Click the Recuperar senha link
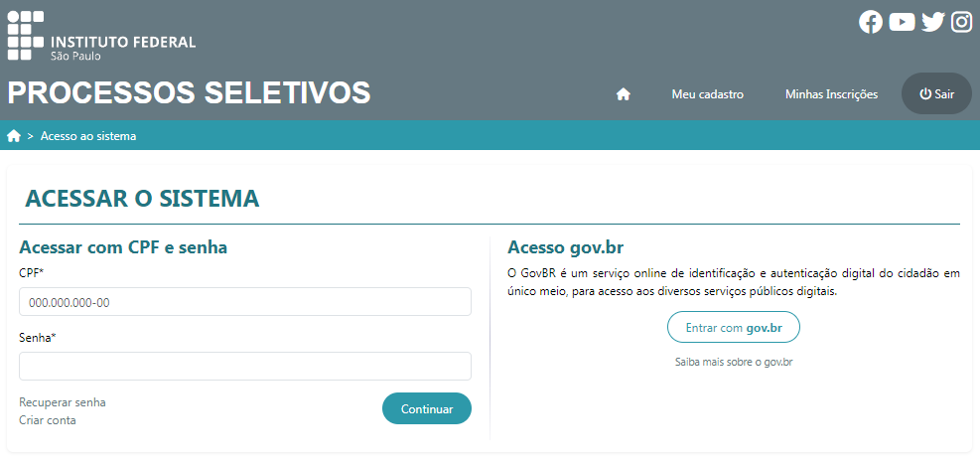This screenshot has width=980, height=466. click(x=63, y=402)
